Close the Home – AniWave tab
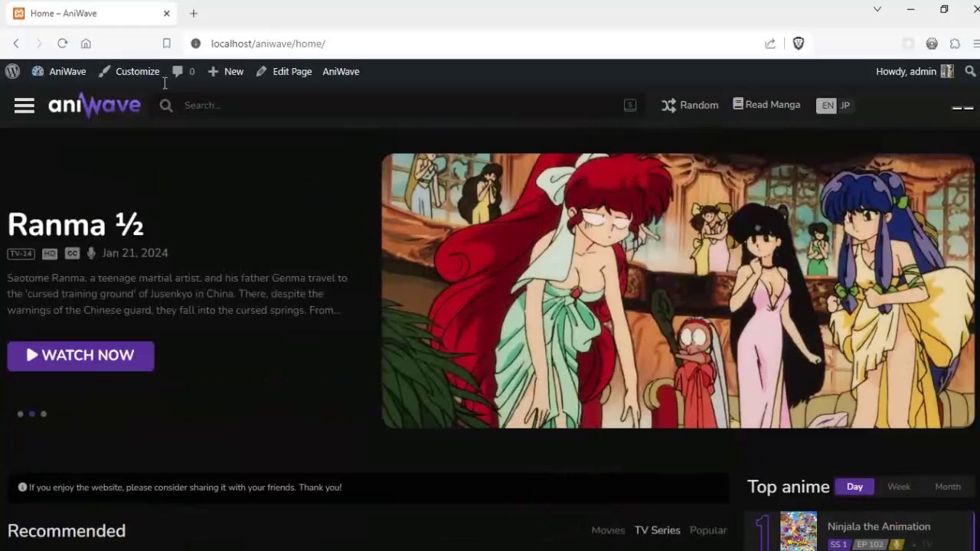 166,13
